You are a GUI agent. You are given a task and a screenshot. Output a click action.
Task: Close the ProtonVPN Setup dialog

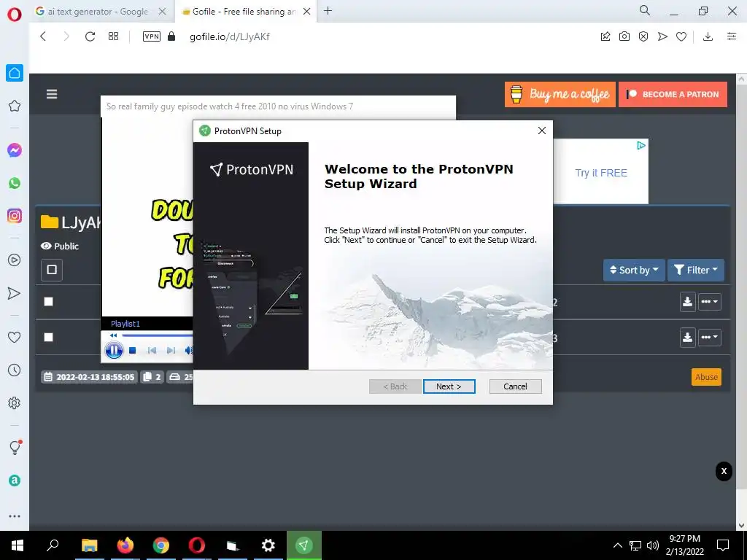click(x=542, y=131)
